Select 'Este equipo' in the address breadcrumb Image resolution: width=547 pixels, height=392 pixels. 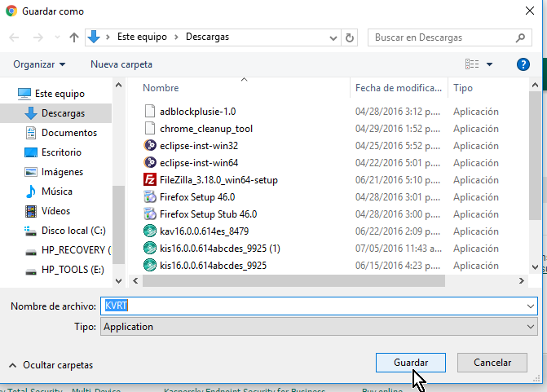pyautogui.click(x=142, y=37)
